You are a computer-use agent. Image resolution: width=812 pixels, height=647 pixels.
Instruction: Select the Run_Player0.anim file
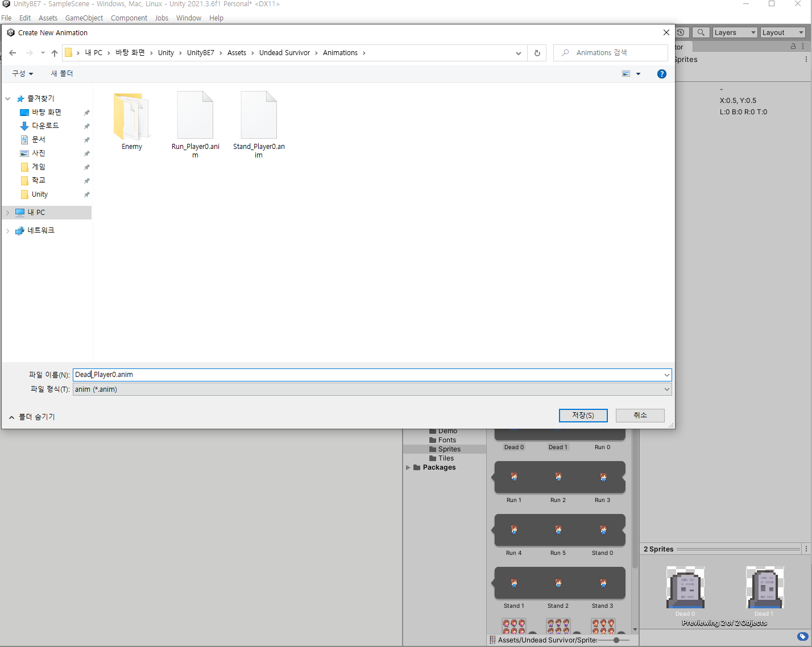click(x=195, y=125)
